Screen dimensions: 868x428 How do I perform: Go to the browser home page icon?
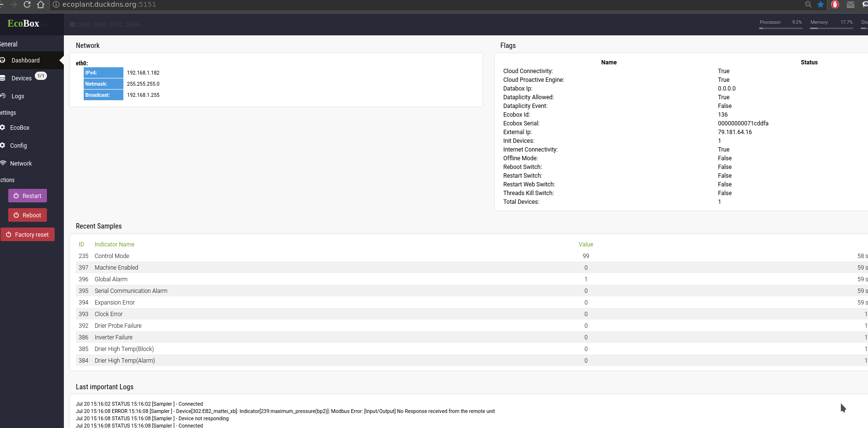point(41,4)
